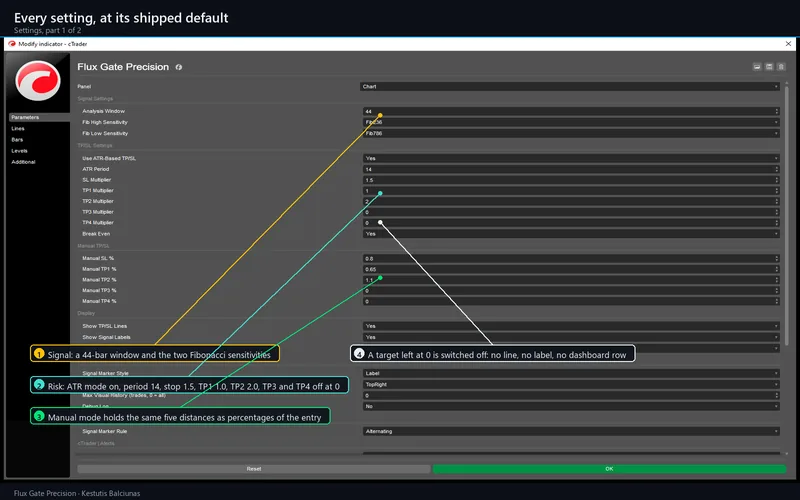
Task: Click the ATR Period field with 14
Action: [569, 169]
